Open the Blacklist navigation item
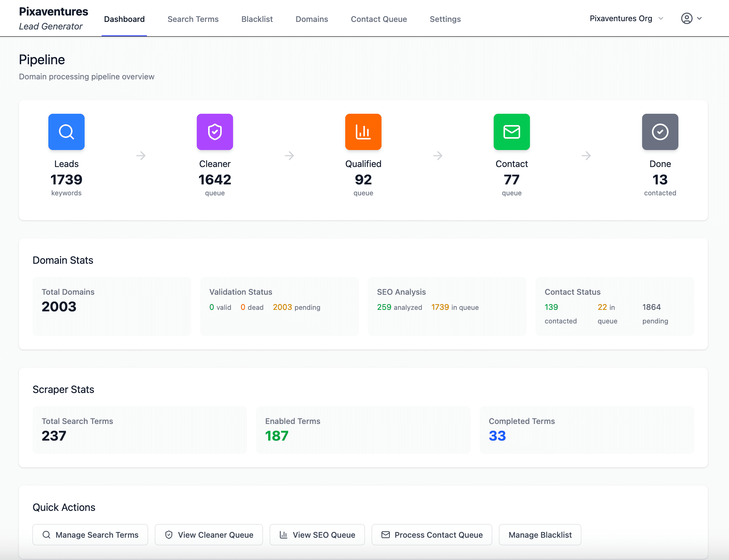 point(257,19)
